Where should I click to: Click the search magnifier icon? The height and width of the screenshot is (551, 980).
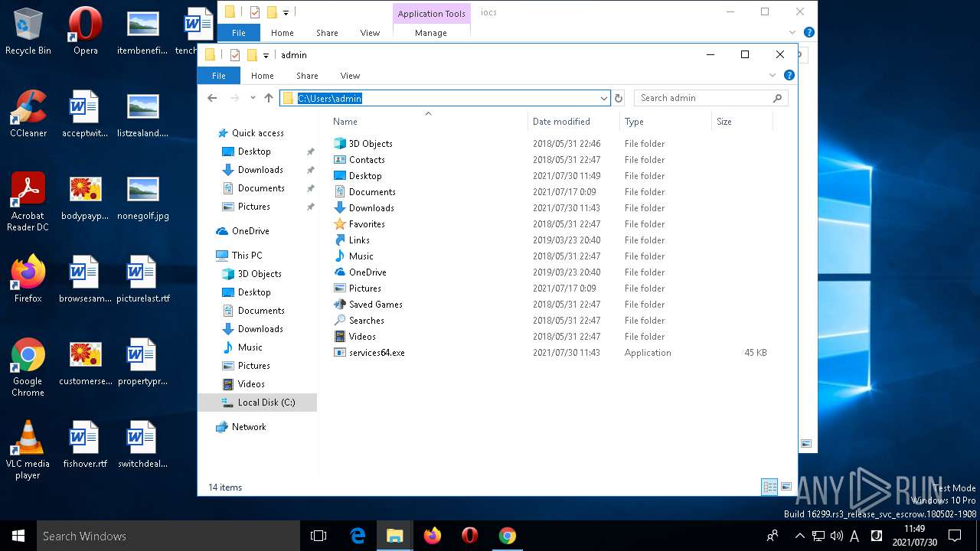pos(777,98)
